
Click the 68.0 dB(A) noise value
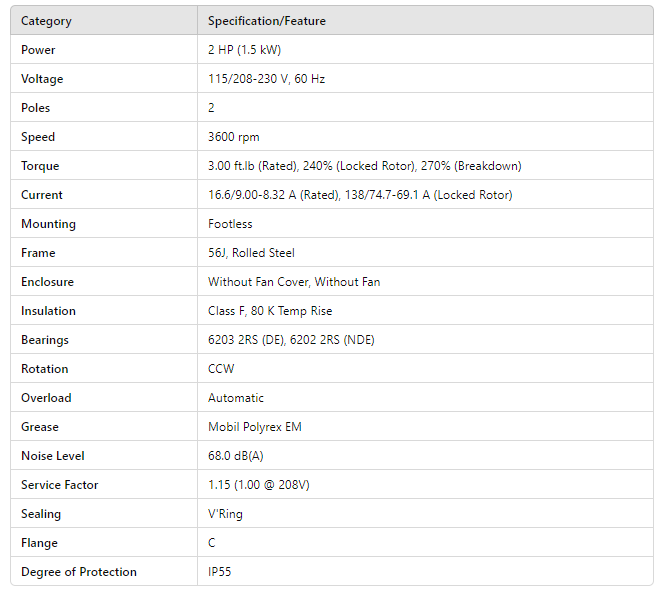point(236,456)
